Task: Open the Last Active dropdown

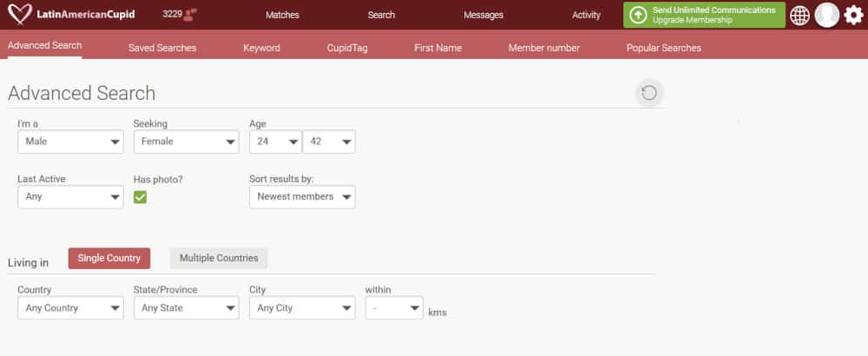Action: (70, 197)
